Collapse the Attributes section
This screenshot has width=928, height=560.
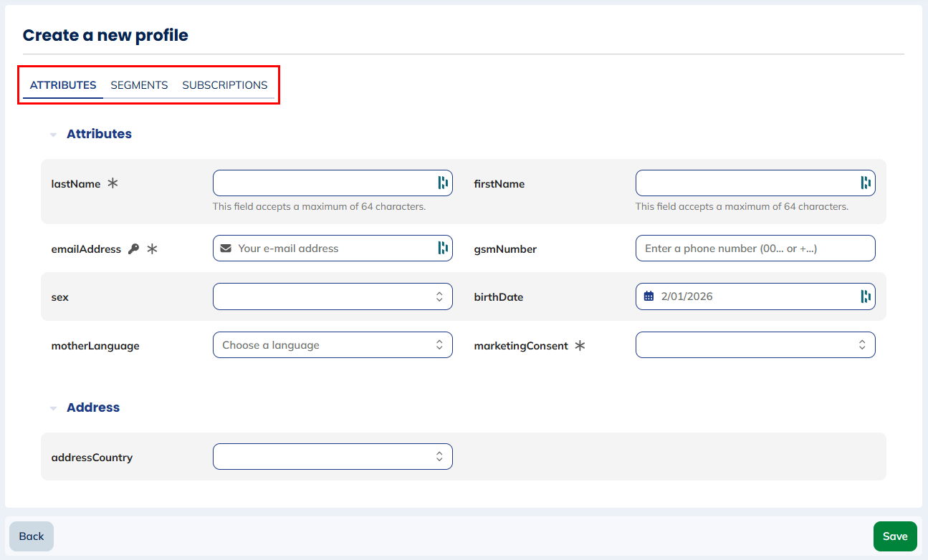(54, 135)
